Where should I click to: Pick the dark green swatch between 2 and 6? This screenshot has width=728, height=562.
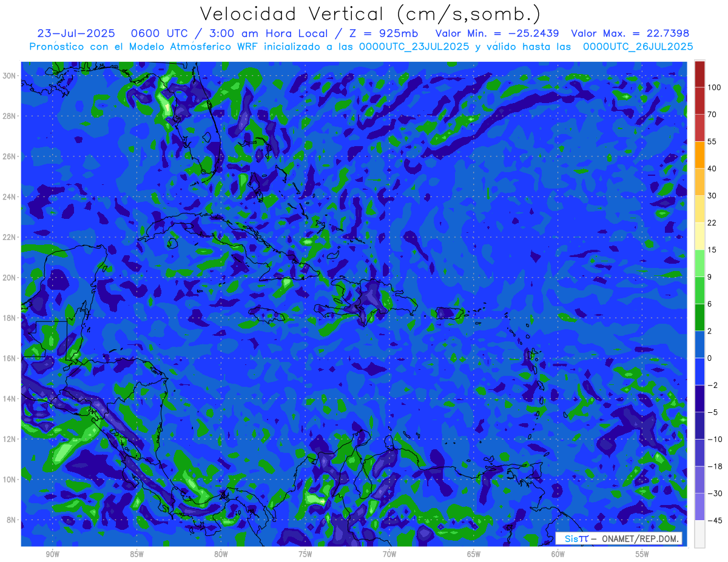click(x=699, y=317)
